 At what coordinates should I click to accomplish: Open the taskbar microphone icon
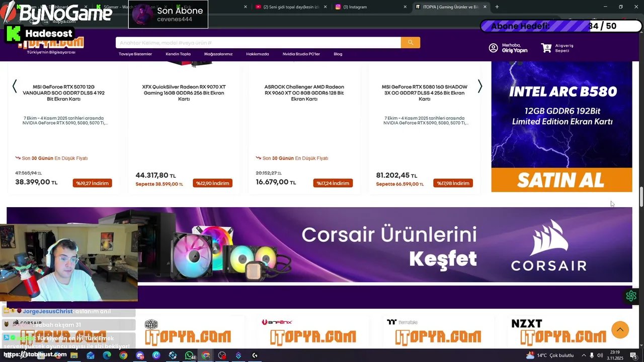coord(592,355)
